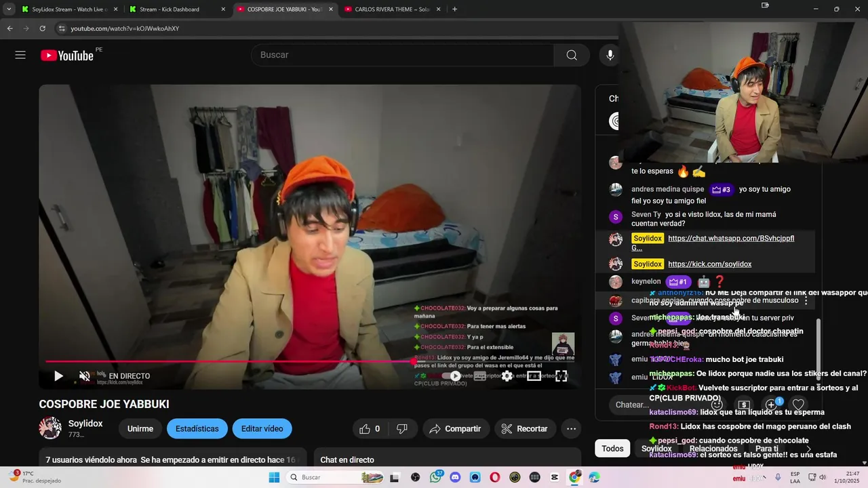Unmute the video volume icon
The height and width of the screenshot is (488, 868).
pyautogui.click(x=85, y=376)
